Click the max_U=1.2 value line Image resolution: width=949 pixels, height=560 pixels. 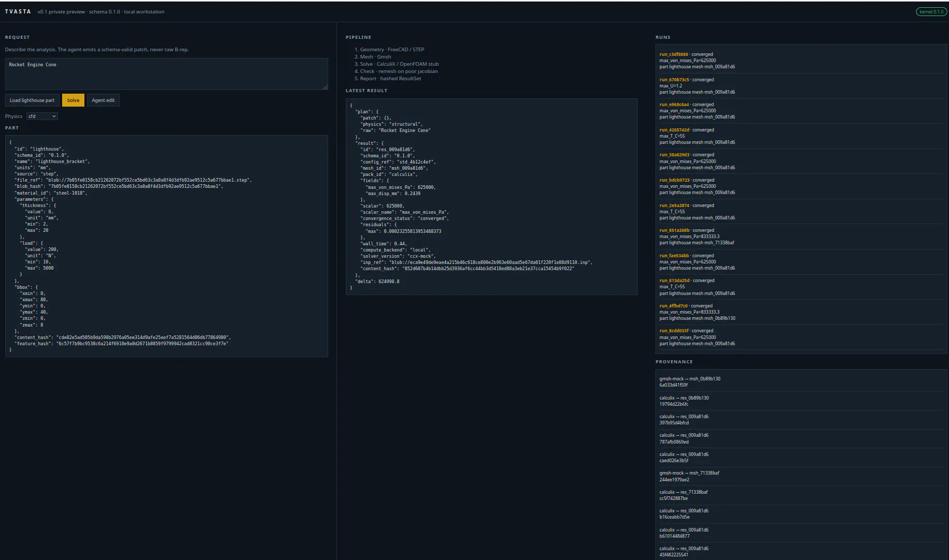[670, 86]
